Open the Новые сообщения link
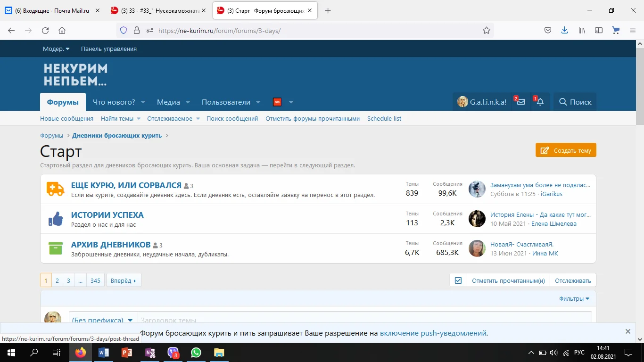The width and height of the screenshot is (644, 362). 66,119
